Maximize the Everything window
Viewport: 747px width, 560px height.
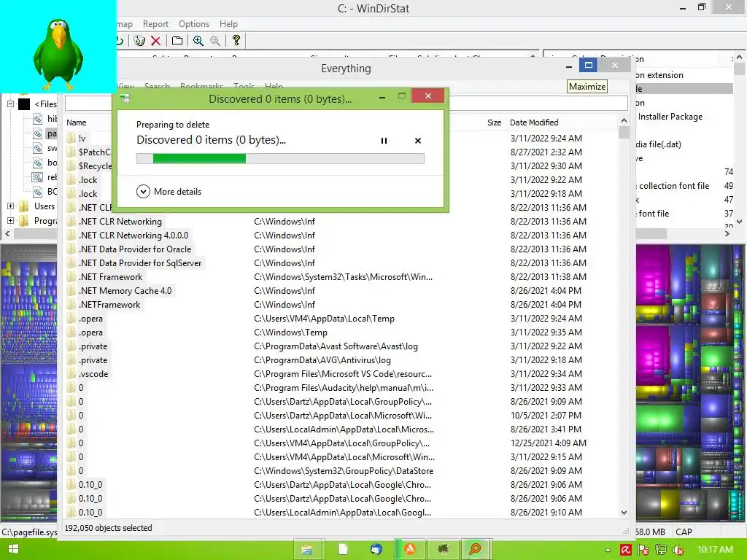click(x=589, y=65)
